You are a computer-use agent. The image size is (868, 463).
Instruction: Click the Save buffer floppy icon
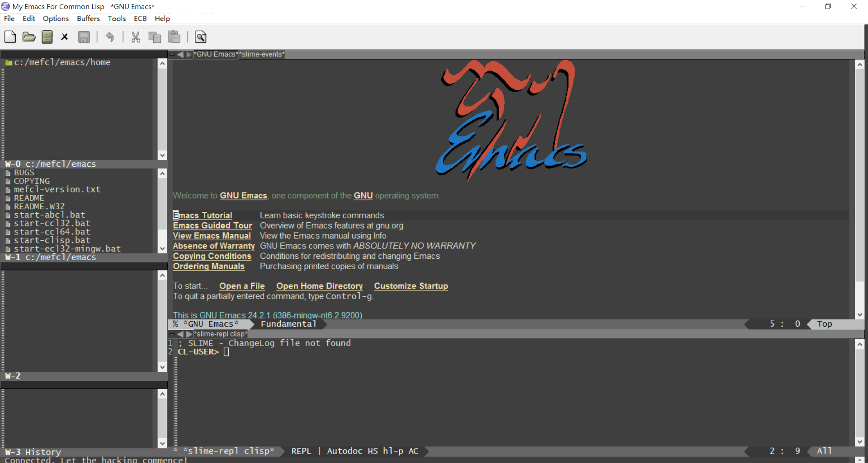[84, 37]
